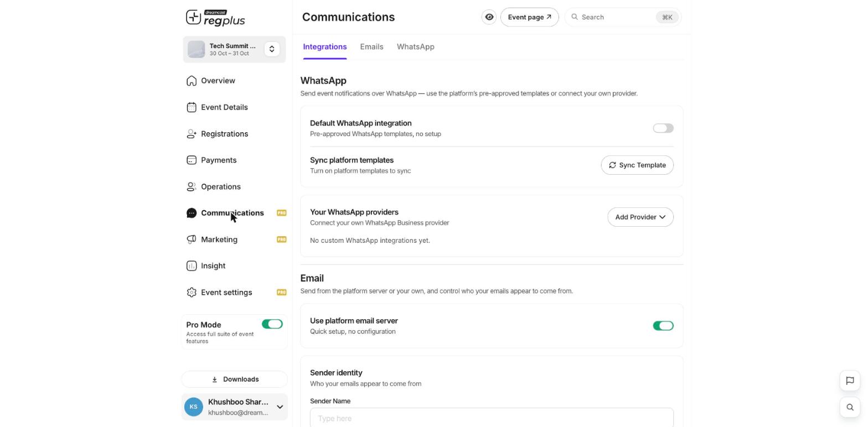Click the PRO badge next to Event settings
Viewport: 868px width, 427px height.
(282, 293)
